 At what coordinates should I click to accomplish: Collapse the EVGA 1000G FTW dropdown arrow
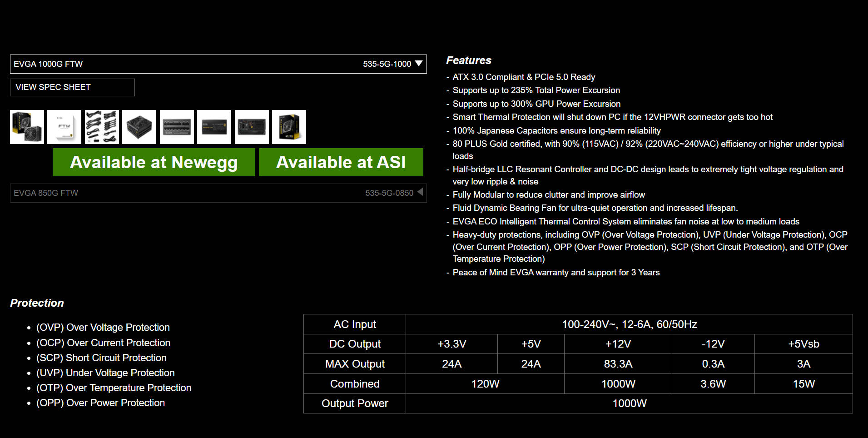click(419, 64)
